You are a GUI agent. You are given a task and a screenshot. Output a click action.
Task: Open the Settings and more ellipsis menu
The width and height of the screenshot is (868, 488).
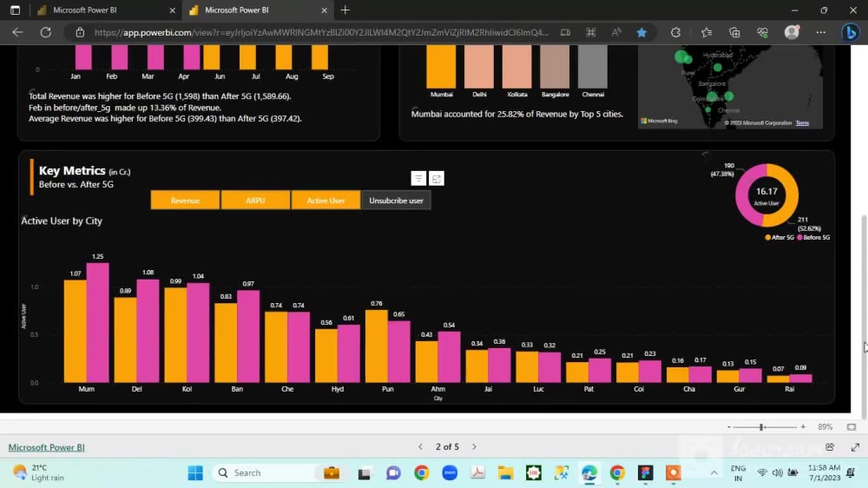click(x=821, y=32)
